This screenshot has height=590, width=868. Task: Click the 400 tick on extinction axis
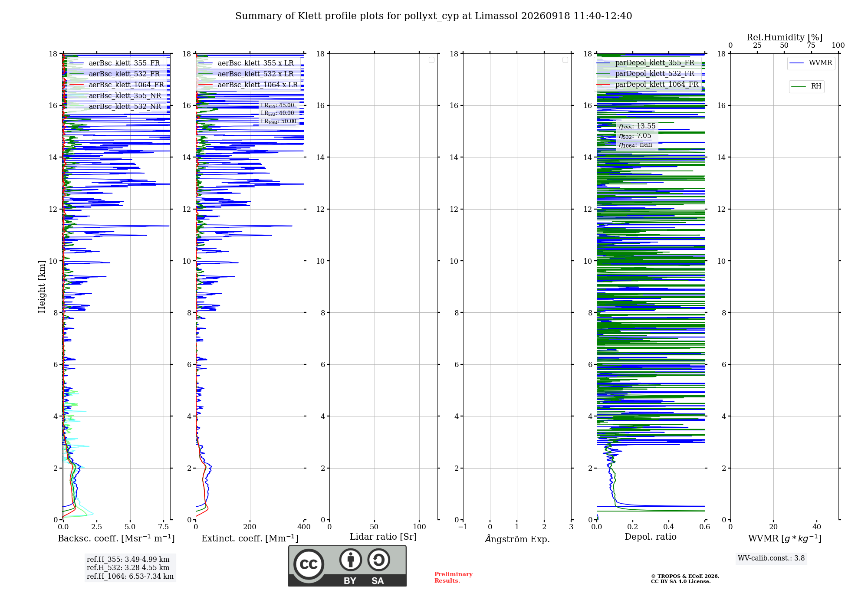pos(304,527)
